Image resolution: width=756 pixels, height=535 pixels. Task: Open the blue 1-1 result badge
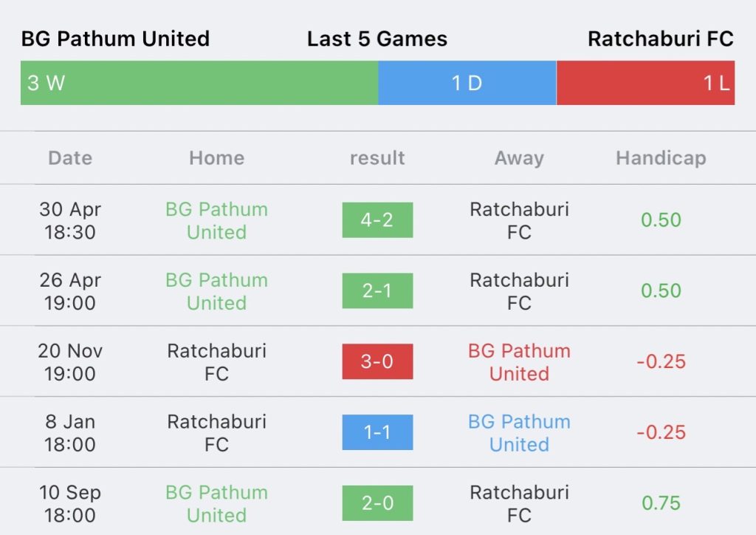click(x=377, y=432)
